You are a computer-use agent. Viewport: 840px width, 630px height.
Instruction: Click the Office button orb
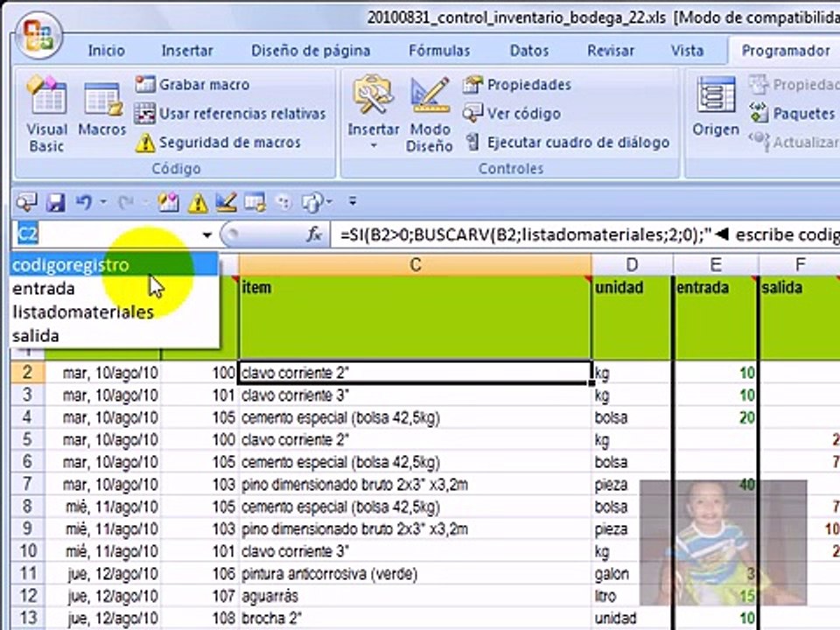point(39,35)
